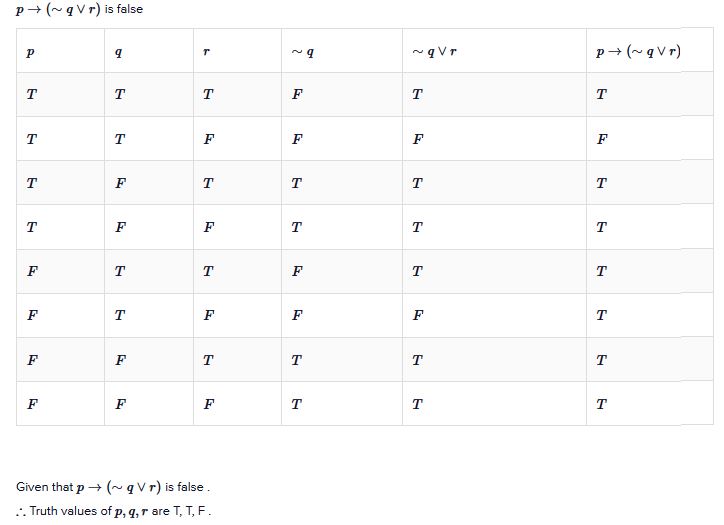Click the q value in the fourth data row
This screenshot has height=525, width=724.
(119, 227)
